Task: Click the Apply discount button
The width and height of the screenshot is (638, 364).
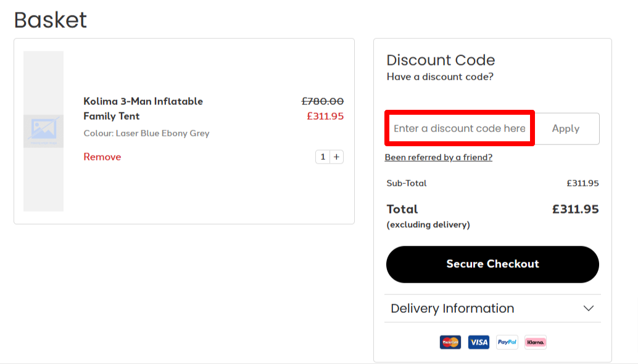Action: click(x=566, y=128)
